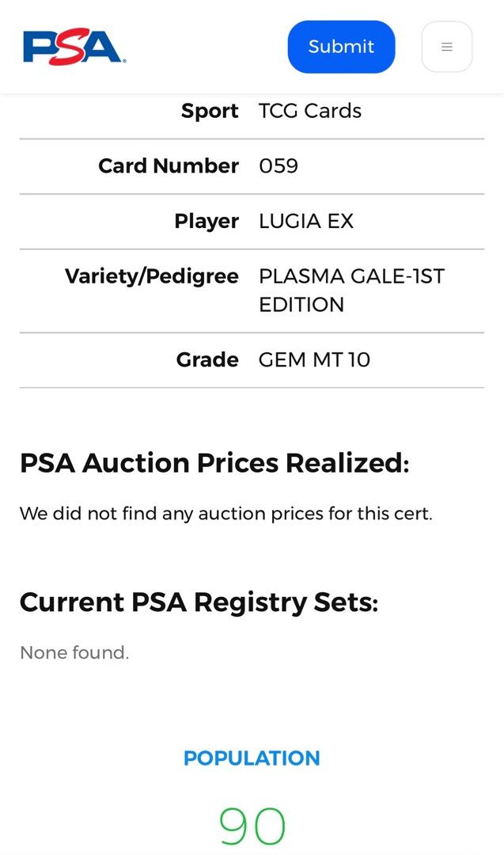This screenshot has width=504, height=855.
Task: Click the POPULATION label
Action: (252, 758)
